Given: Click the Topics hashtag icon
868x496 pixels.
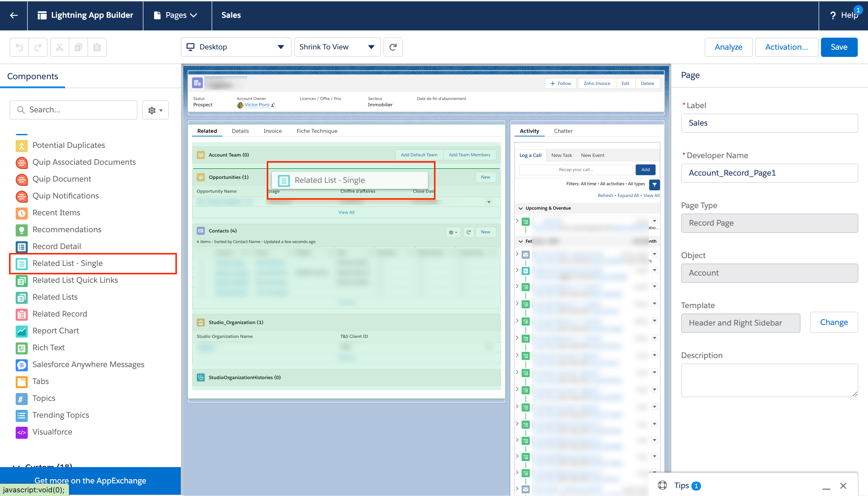Looking at the screenshot, I should [x=21, y=398].
